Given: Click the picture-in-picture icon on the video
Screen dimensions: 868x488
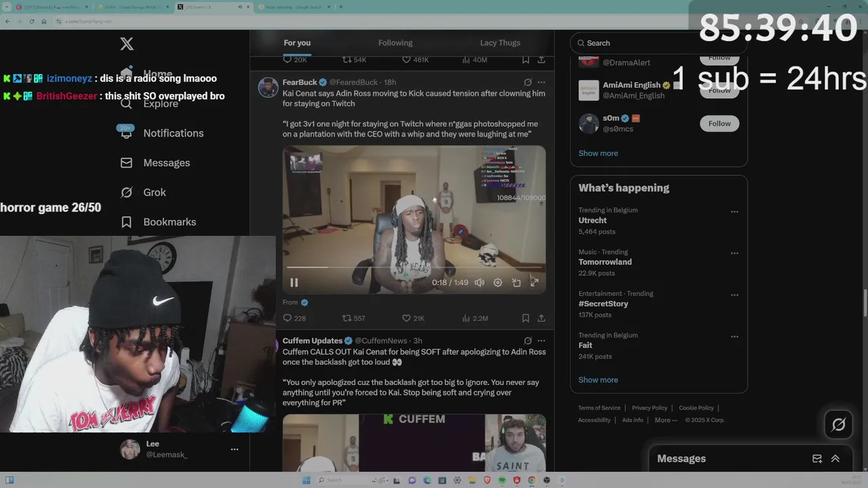Looking at the screenshot, I should (x=516, y=283).
